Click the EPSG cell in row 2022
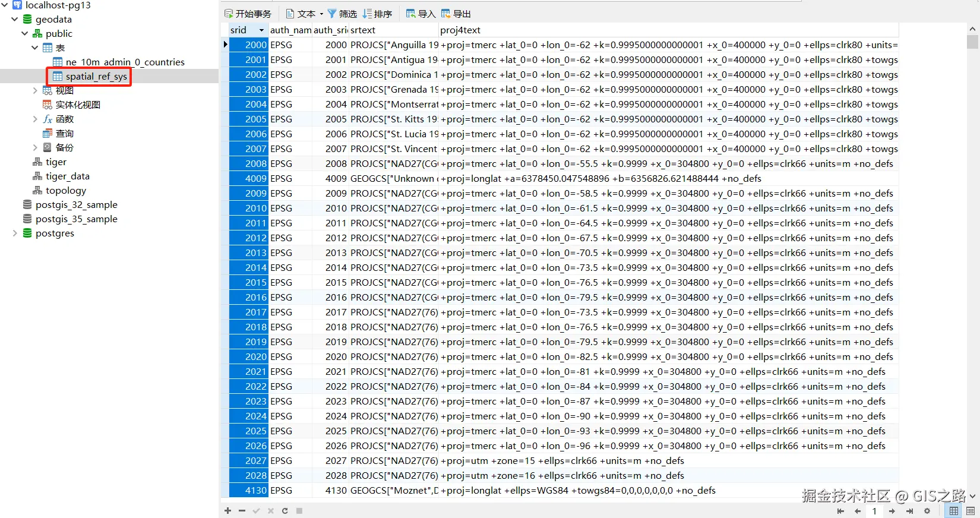Viewport: 980px width, 518px height. [x=290, y=386]
